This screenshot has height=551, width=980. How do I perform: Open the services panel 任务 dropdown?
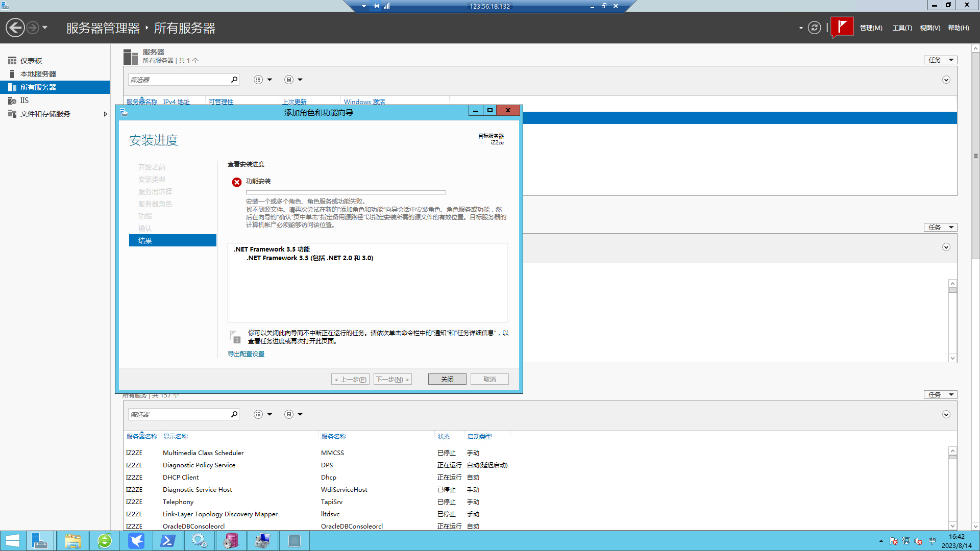coord(940,395)
